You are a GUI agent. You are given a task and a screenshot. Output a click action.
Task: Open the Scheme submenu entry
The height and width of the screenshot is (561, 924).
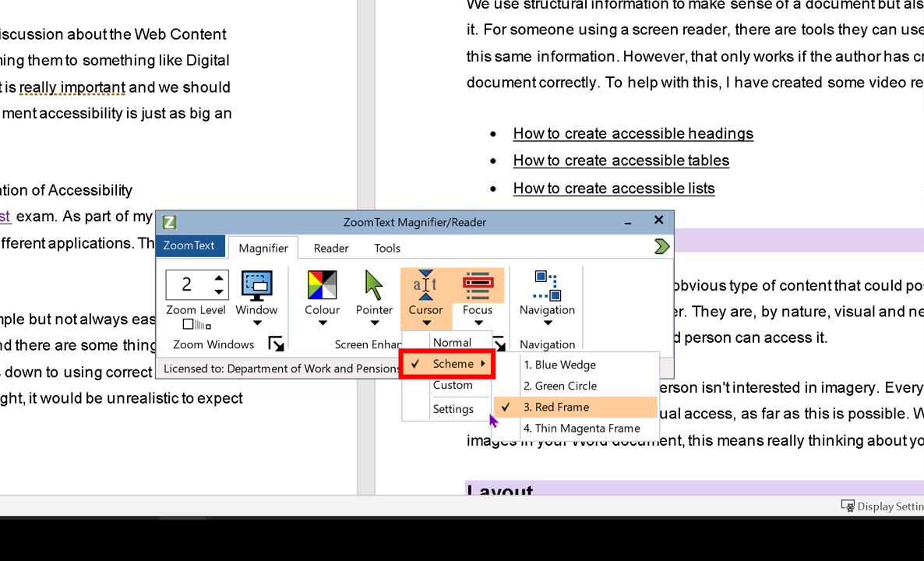click(447, 364)
